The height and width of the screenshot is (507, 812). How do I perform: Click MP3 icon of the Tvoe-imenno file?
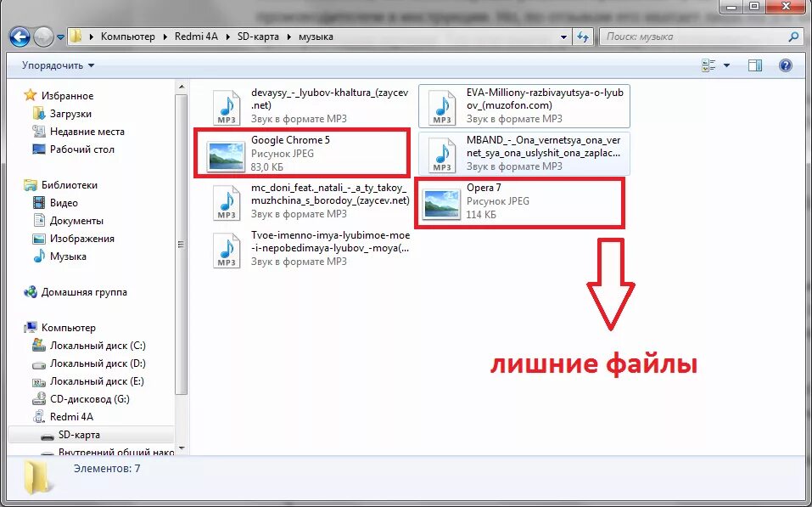[227, 251]
